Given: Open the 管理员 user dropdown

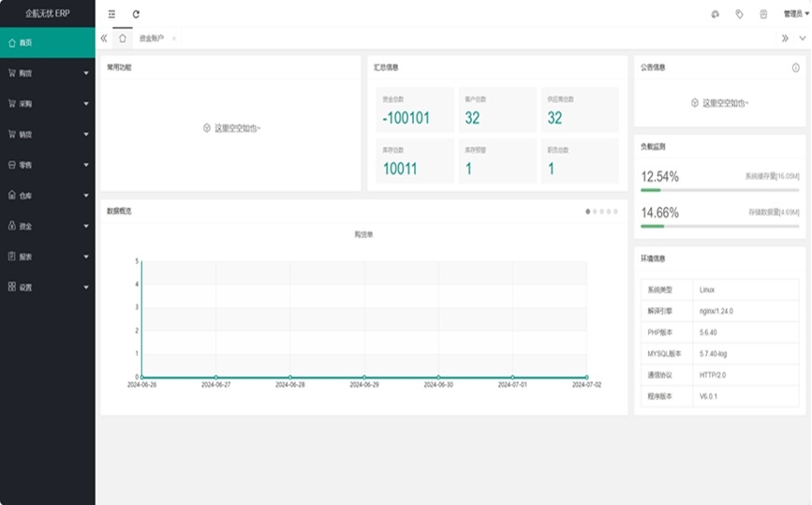Looking at the screenshot, I should 795,14.
